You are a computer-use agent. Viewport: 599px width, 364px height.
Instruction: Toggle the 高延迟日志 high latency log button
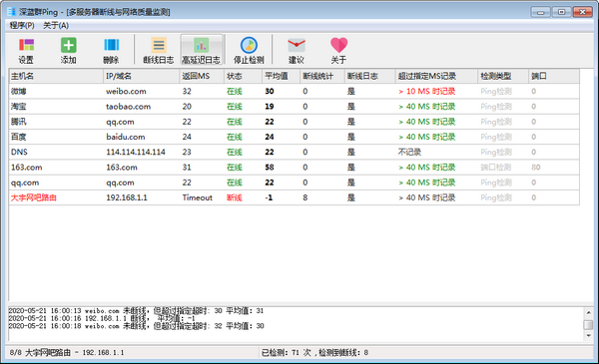201,50
